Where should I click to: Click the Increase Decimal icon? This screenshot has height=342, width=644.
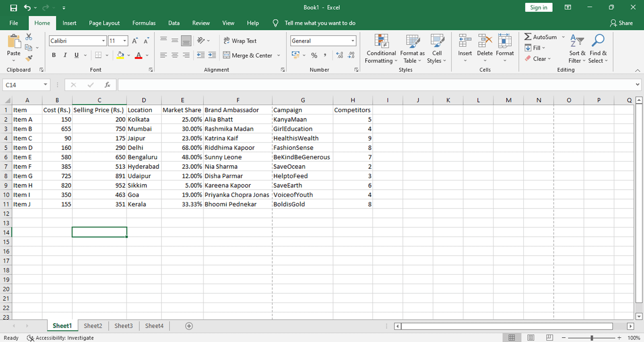[x=340, y=55]
